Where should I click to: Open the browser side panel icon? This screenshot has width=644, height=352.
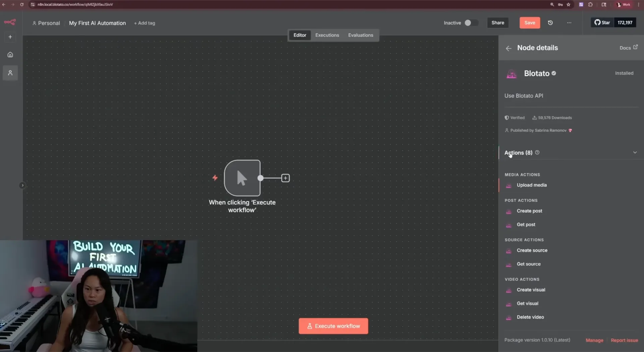(604, 4)
